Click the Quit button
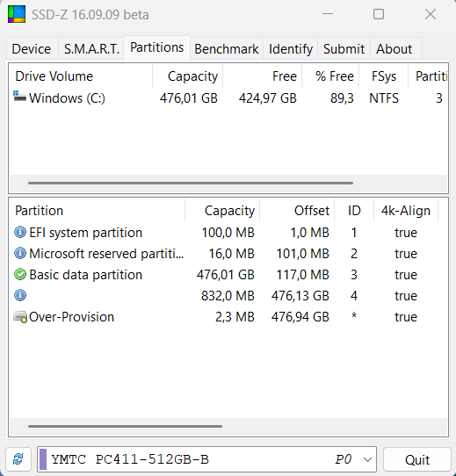This screenshot has width=456, height=476. (x=417, y=459)
